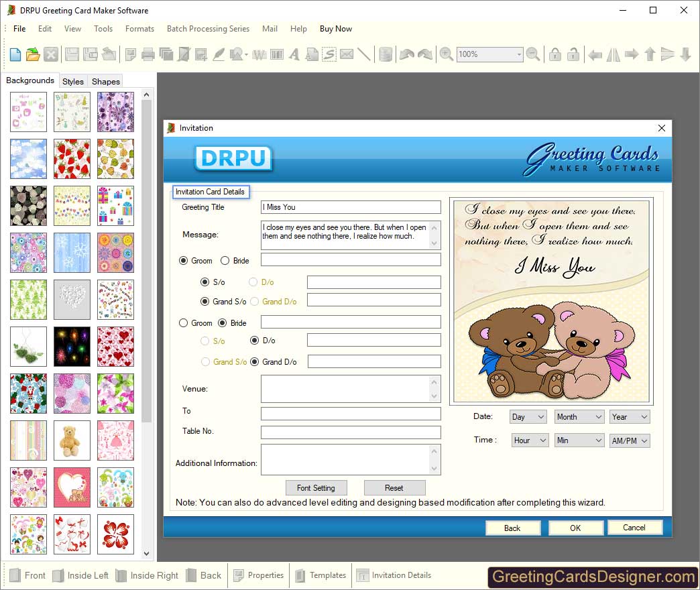Click the flip vertical triangle icon
This screenshot has width=700, height=590.
point(667,54)
